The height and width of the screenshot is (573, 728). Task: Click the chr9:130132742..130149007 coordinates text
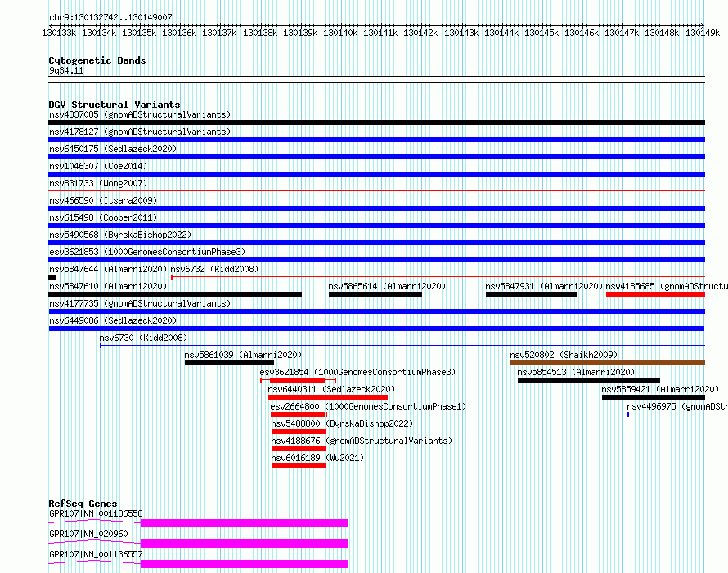point(110,17)
